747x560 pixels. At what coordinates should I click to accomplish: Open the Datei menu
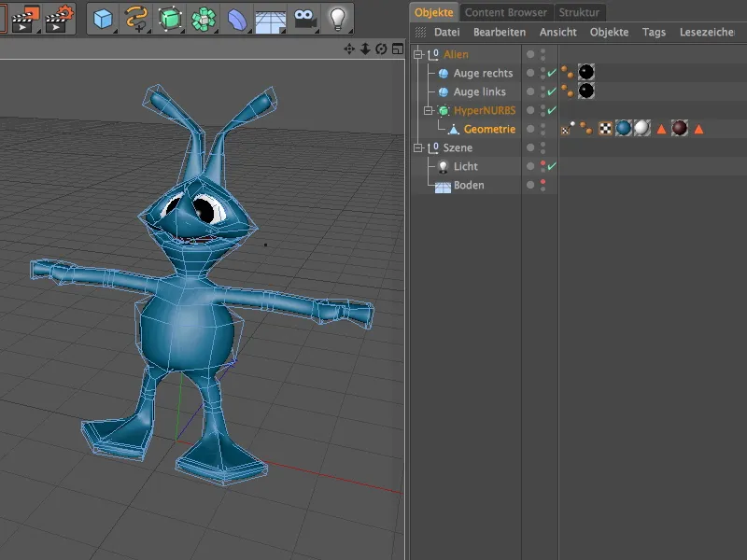(x=447, y=32)
